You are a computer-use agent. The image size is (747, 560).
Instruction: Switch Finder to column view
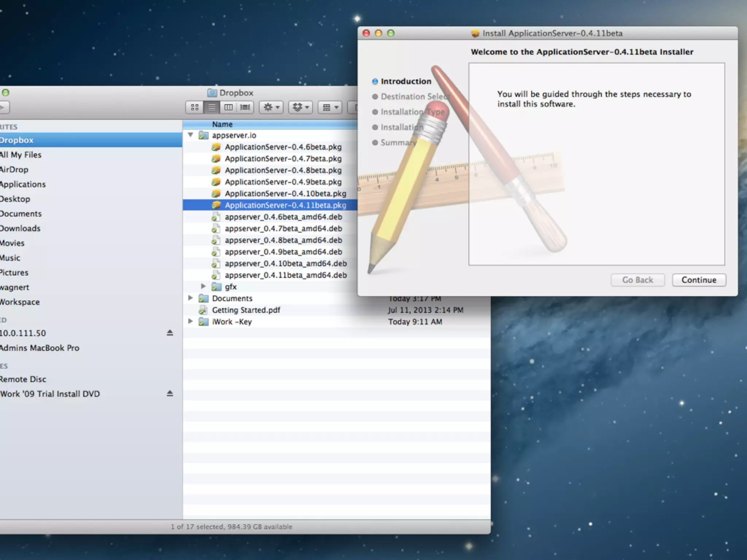228,107
